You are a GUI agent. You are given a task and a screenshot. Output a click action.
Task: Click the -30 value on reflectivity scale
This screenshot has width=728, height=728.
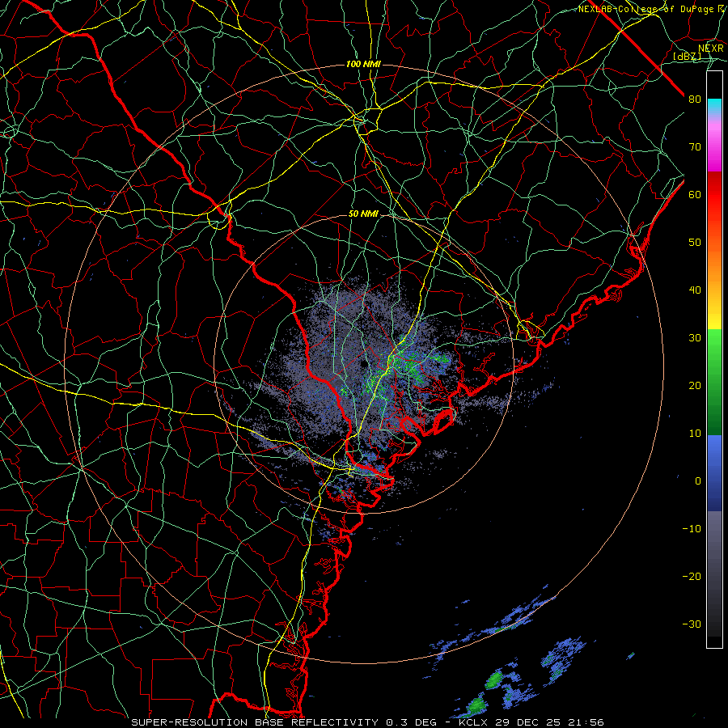click(x=692, y=624)
